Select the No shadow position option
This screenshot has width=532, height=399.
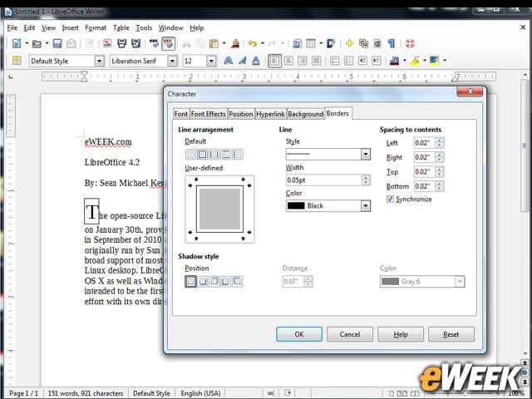pos(190,281)
